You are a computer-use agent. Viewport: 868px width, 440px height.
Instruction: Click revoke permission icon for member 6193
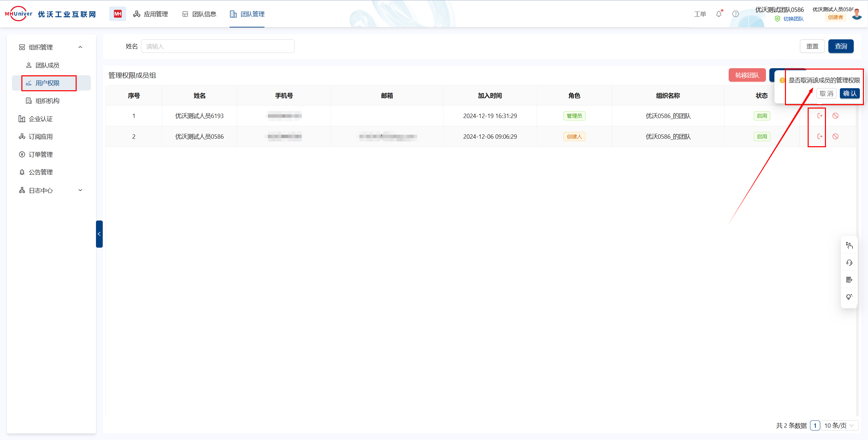[820, 116]
